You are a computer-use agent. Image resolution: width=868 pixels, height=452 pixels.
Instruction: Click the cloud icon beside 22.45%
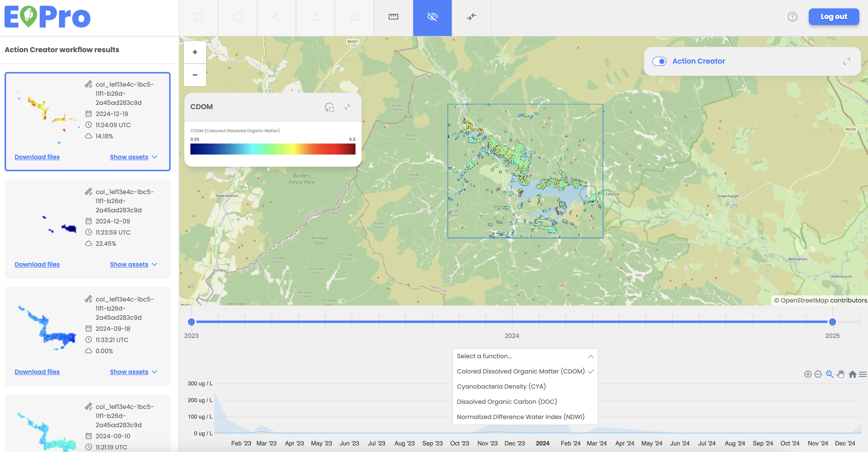pyautogui.click(x=89, y=243)
